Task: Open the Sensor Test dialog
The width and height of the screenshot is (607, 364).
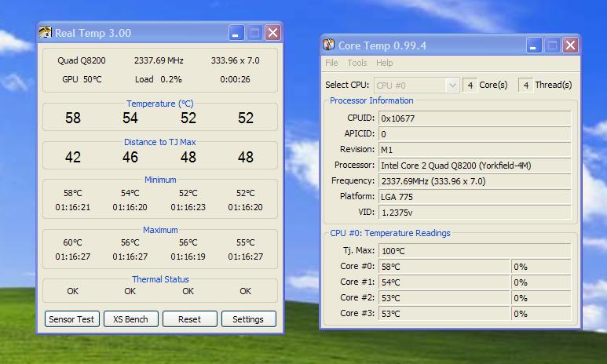Action: (71, 319)
